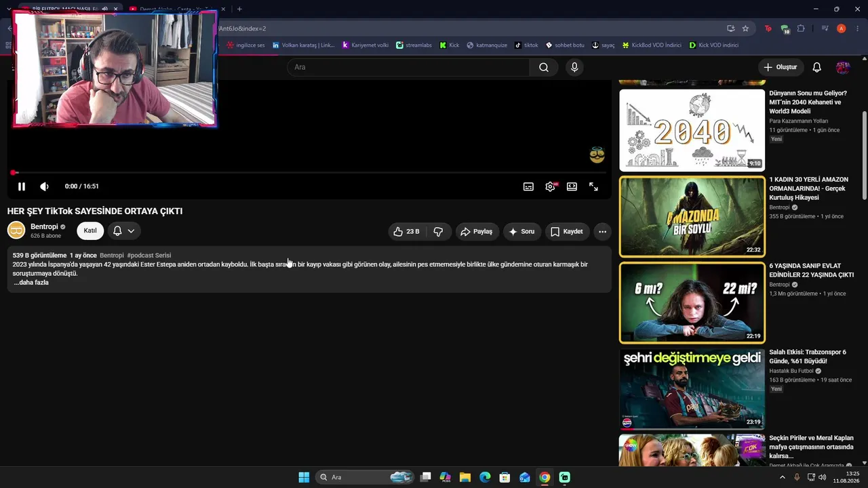
Task: Mute the video volume speaker icon
Action: [44, 186]
